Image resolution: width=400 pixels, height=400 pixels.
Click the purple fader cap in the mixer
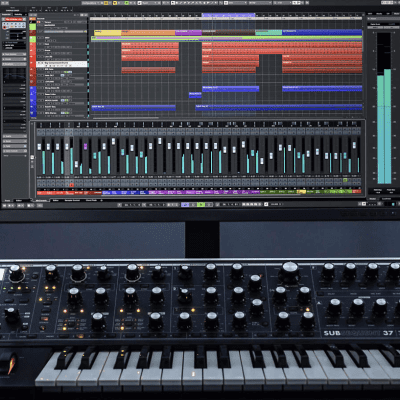86,146
